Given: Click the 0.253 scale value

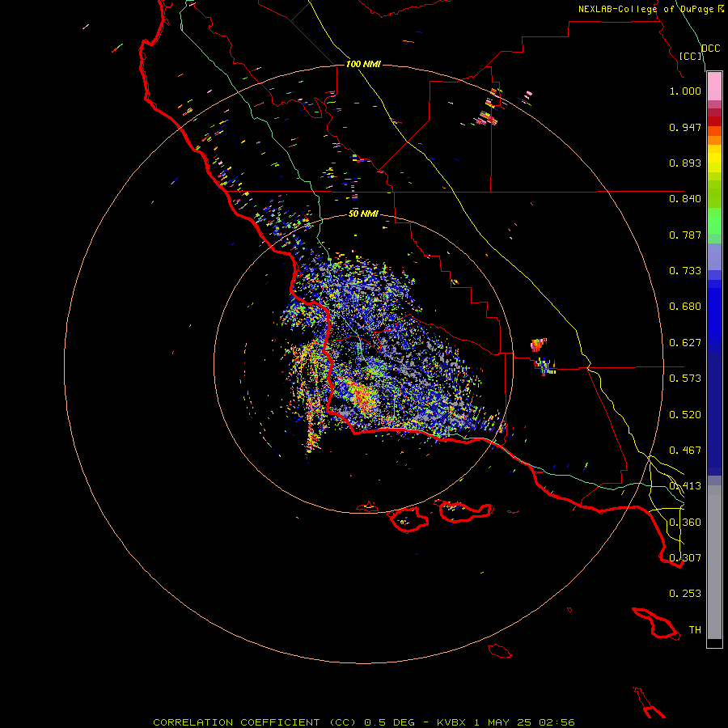Looking at the screenshot, I should click(x=685, y=594).
